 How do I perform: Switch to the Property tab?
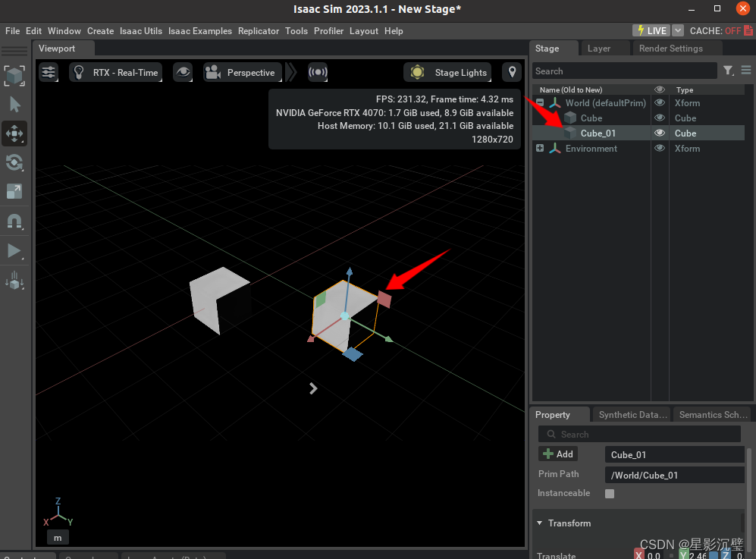(x=553, y=415)
